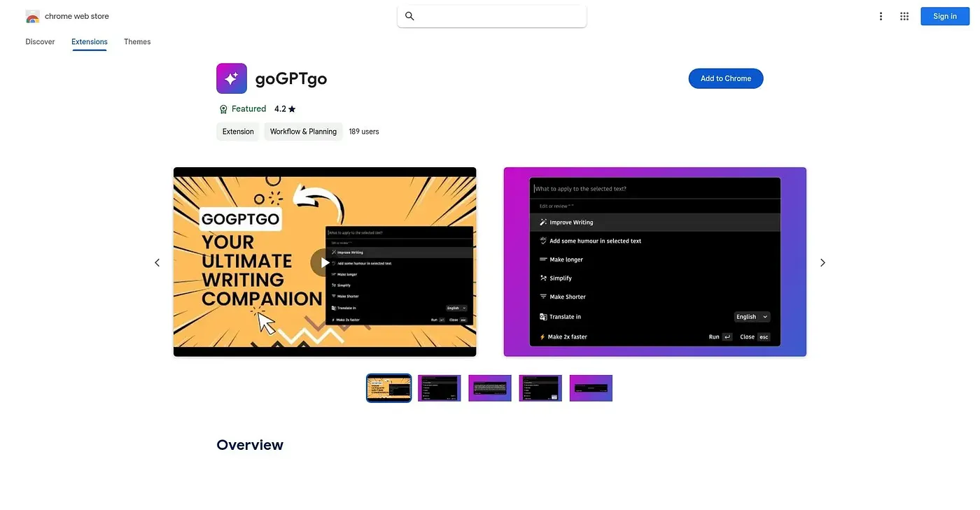
Task: Click the 'chrome web store' title text
Action: [x=77, y=16]
